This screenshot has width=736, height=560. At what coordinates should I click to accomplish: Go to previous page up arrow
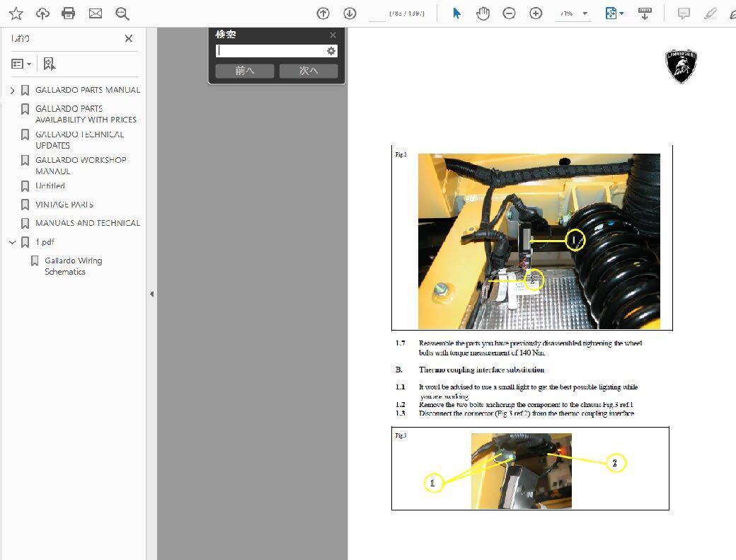[x=323, y=13]
